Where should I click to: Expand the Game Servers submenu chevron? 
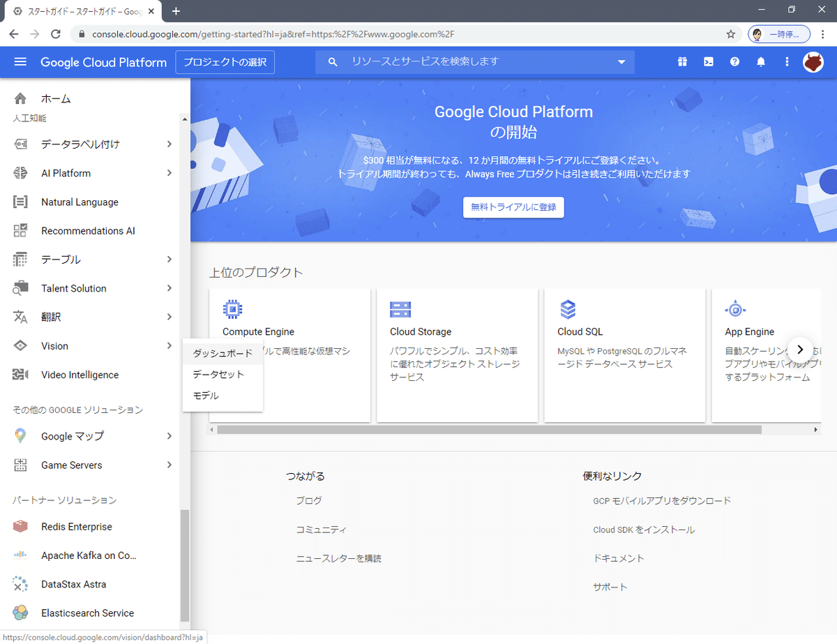[169, 465]
